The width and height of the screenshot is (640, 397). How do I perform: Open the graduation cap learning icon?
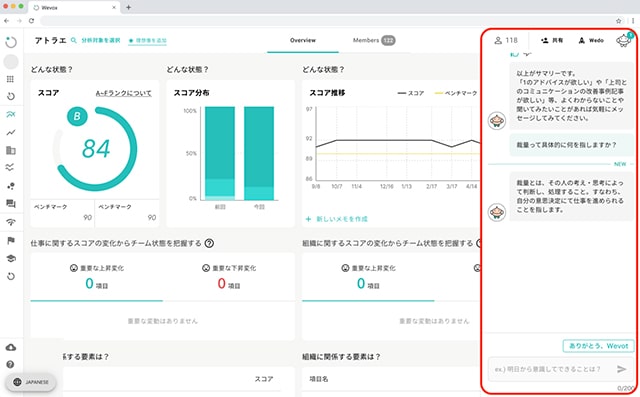pos(11,259)
